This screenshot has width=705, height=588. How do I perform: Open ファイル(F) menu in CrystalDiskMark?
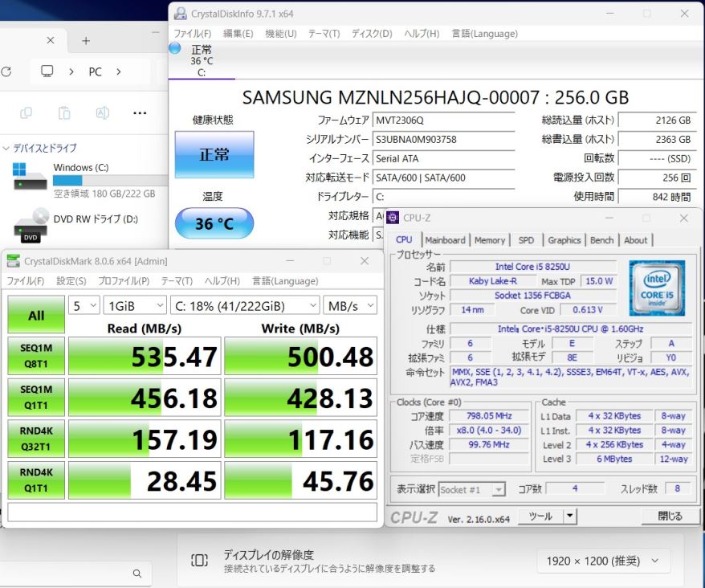(x=25, y=281)
